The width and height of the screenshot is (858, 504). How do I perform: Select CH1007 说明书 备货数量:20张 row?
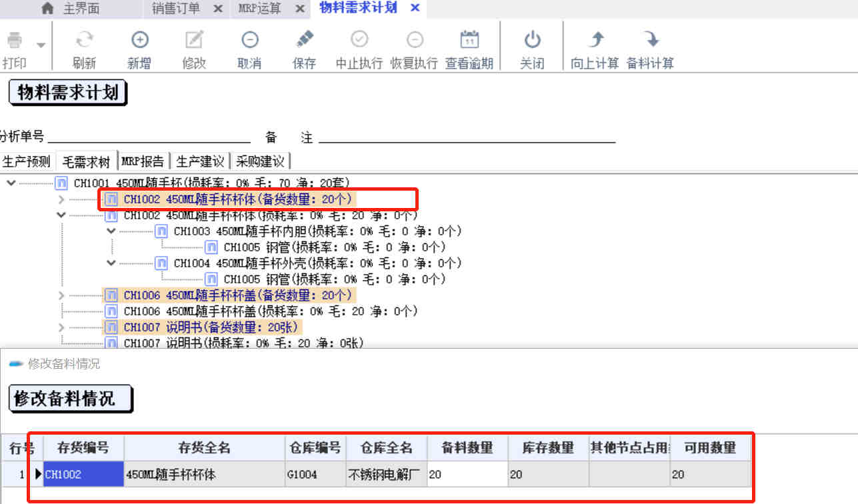(212, 327)
